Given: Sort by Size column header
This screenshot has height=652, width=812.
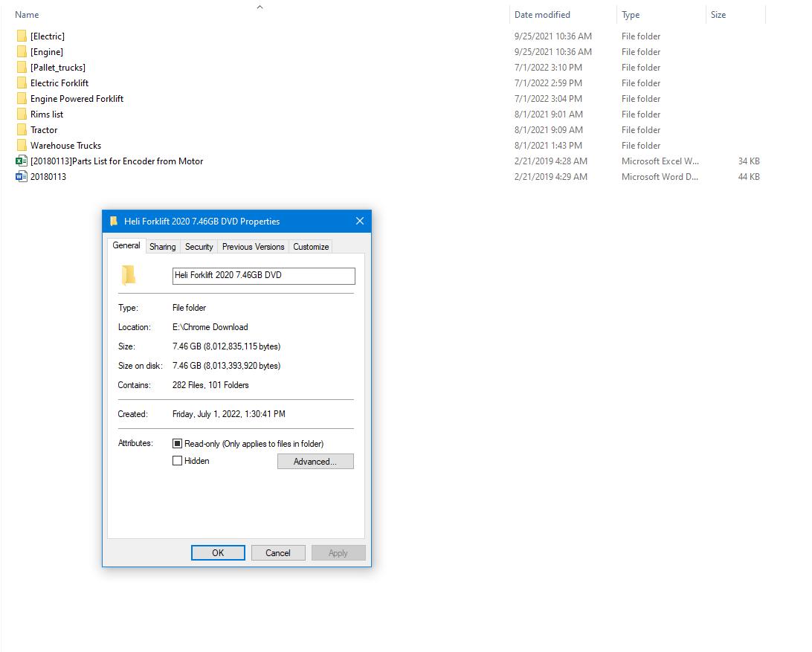Looking at the screenshot, I should [718, 15].
